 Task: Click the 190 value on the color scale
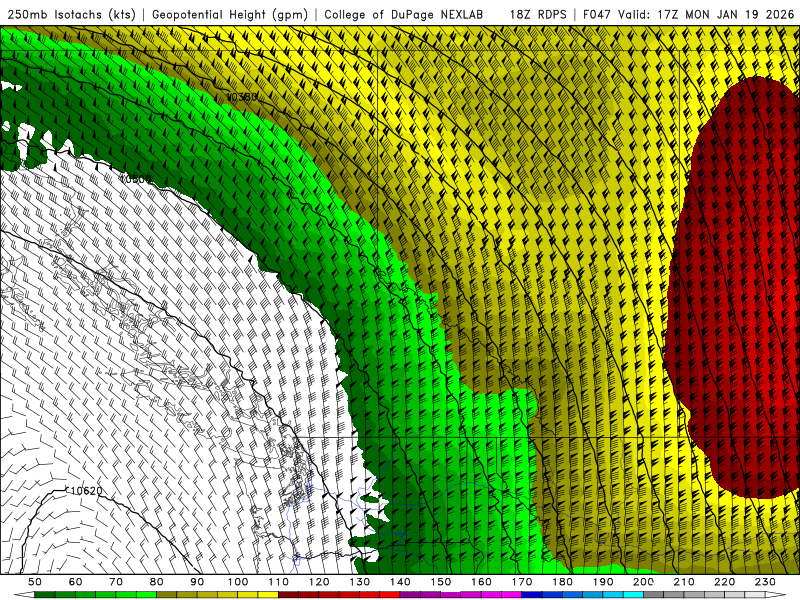[603, 582]
